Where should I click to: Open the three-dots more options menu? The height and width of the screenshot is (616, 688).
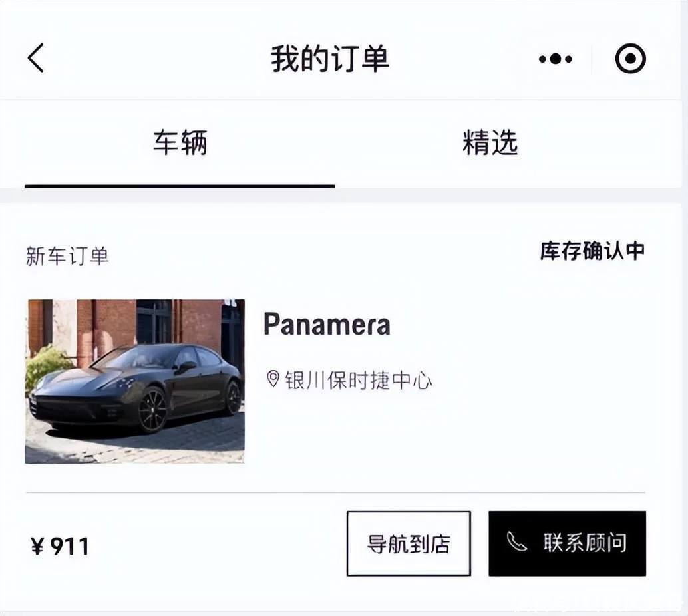[x=556, y=59]
